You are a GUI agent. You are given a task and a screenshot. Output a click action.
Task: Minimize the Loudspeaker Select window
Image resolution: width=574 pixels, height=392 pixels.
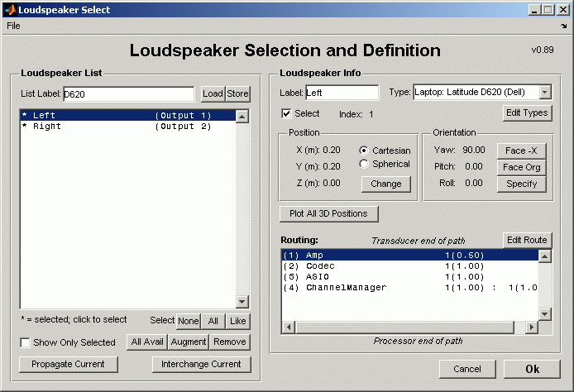[535, 10]
